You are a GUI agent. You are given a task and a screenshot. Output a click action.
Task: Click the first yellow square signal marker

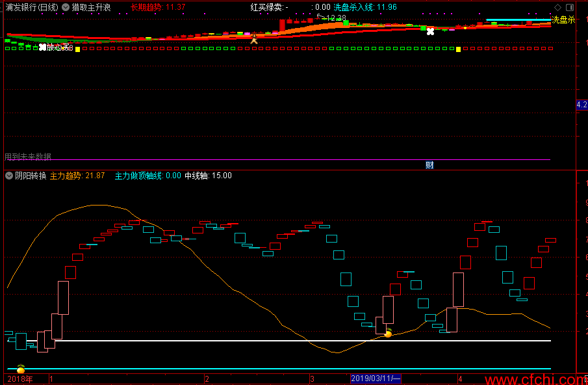pos(77,49)
